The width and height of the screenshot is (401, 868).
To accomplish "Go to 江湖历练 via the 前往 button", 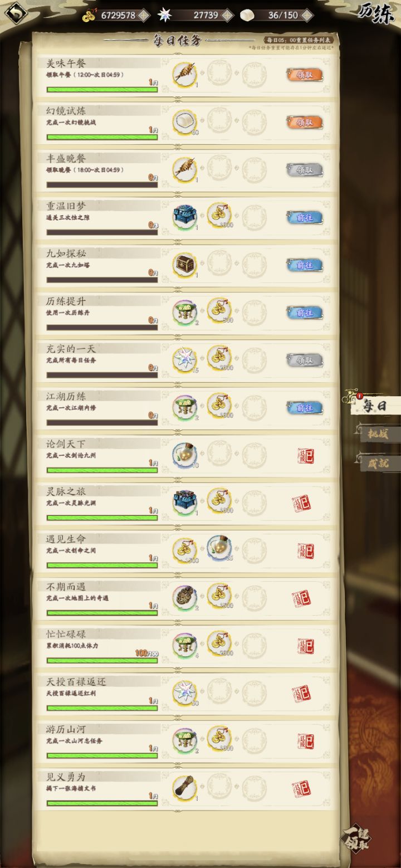I will click(x=305, y=408).
